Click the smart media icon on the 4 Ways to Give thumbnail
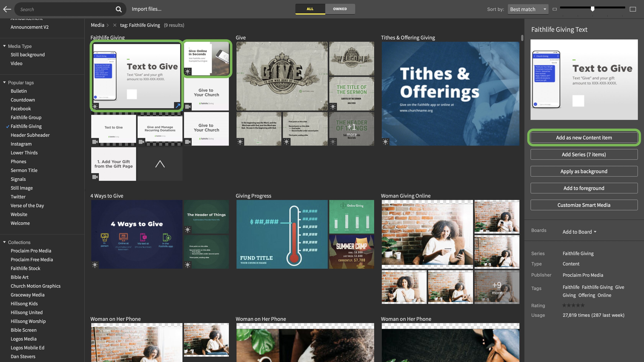Image resolution: width=644 pixels, height=362 pixels. click(x=95, y=265)
